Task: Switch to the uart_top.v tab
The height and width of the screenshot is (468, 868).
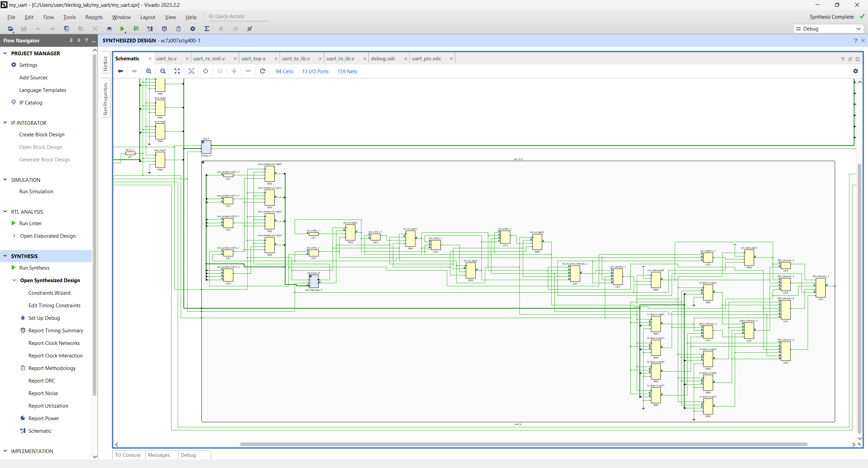Action: (x=253, y=59)
